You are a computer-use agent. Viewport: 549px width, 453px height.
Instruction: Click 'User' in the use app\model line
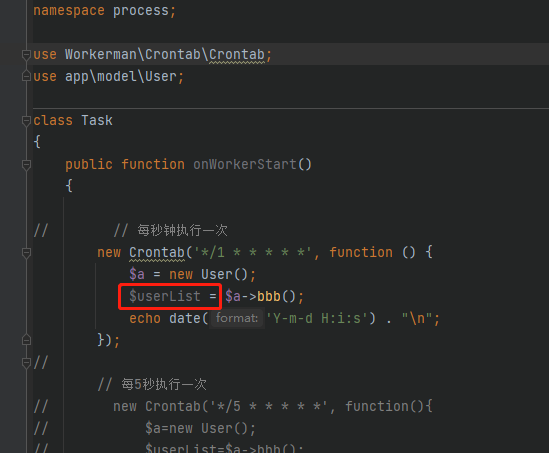[161, 77]
